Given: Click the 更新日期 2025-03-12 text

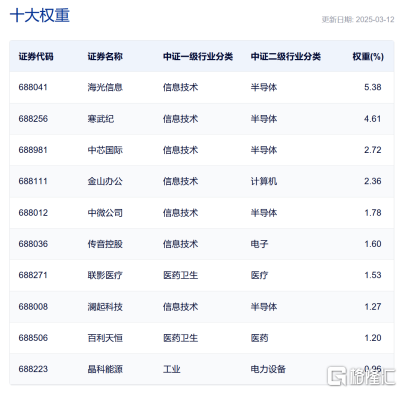Looking at the screenshot, I should pos(358,20).
